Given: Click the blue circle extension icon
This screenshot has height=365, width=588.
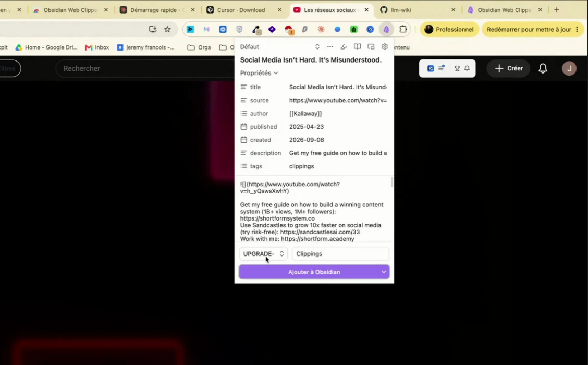Looking at the screenshot, I should click(337, 29).
